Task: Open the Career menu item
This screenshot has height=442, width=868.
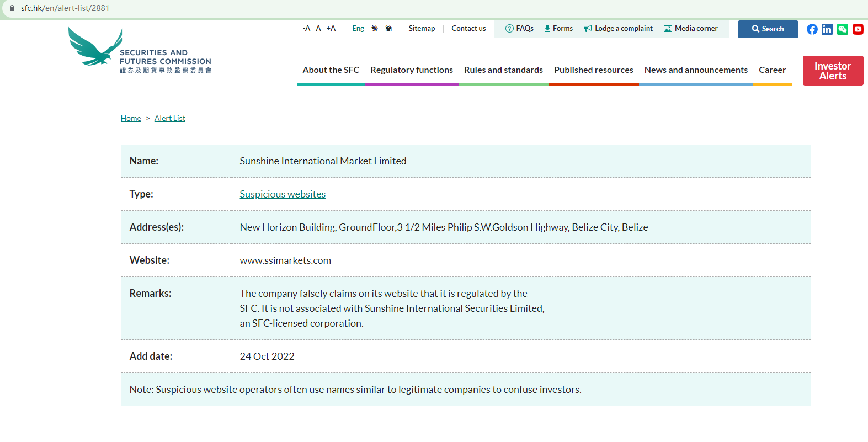Action: [x=772, y=70]
